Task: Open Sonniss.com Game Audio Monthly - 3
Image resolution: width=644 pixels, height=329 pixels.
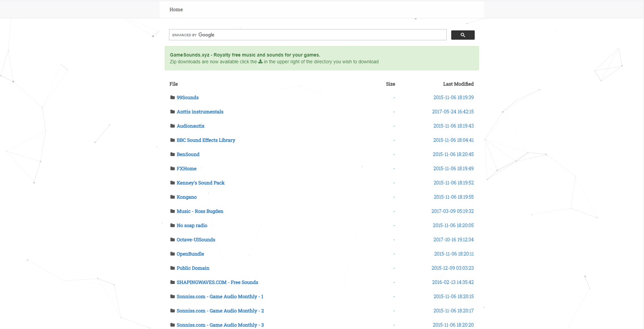Action: (220, 325)
